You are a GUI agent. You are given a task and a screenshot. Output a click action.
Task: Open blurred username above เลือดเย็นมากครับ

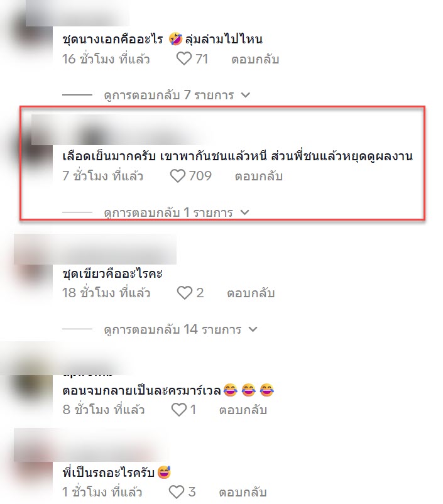119,131
